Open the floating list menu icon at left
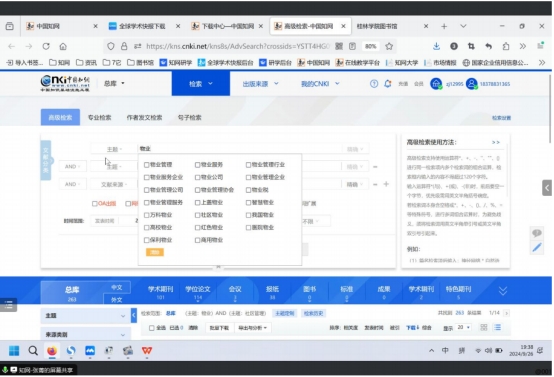Image resolution: width=554 pixels, height=377 pixels. point(8,305)
